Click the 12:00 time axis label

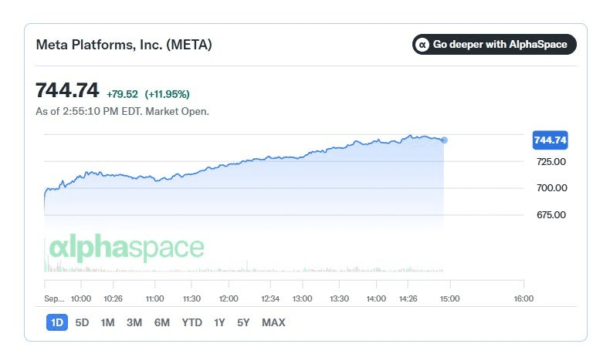coord(229,298)
